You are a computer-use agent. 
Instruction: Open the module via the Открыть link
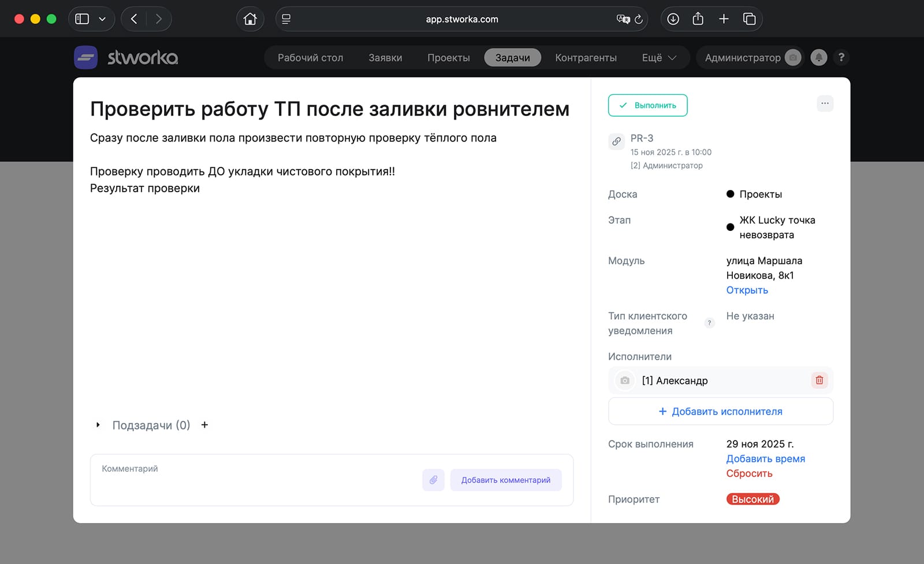point(746,290)
